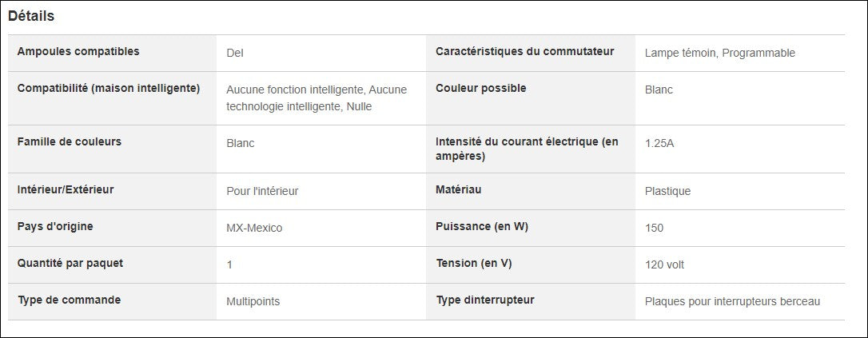
Task: Click the Ampoules compatibles label
Action: (x=78, y=52)
